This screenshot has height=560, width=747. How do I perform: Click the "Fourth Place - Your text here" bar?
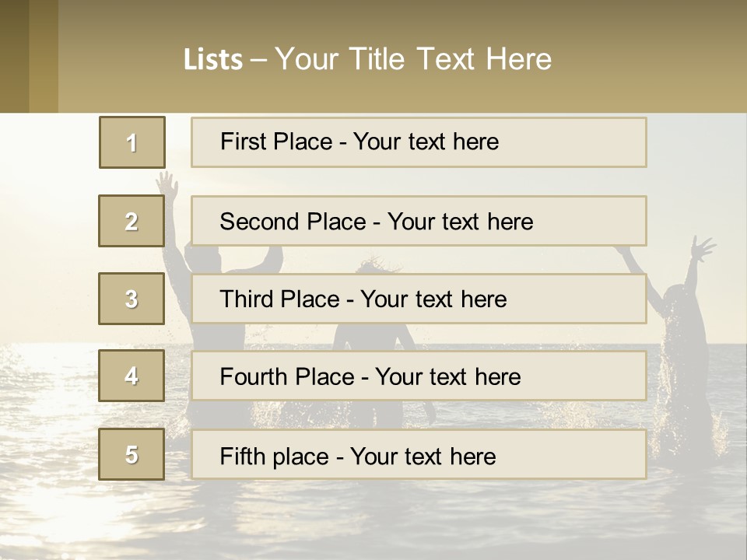click(x=419, y=376)
